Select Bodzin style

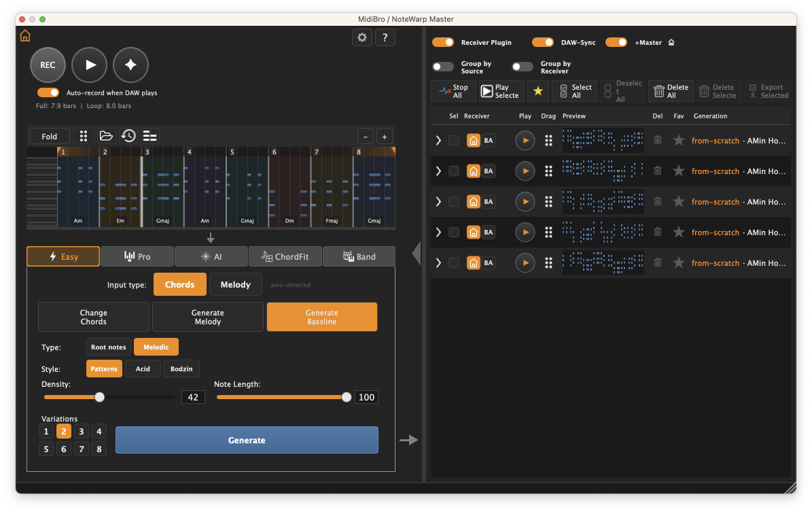181,369
